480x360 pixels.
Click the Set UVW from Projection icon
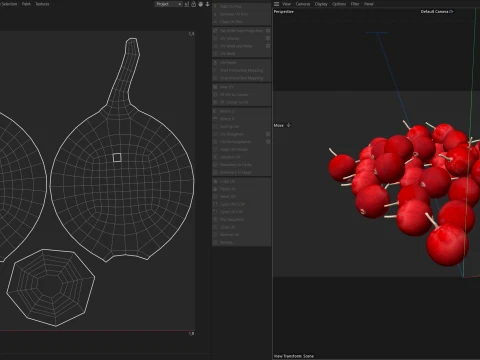pyautogui.click(x=215, y=31)
